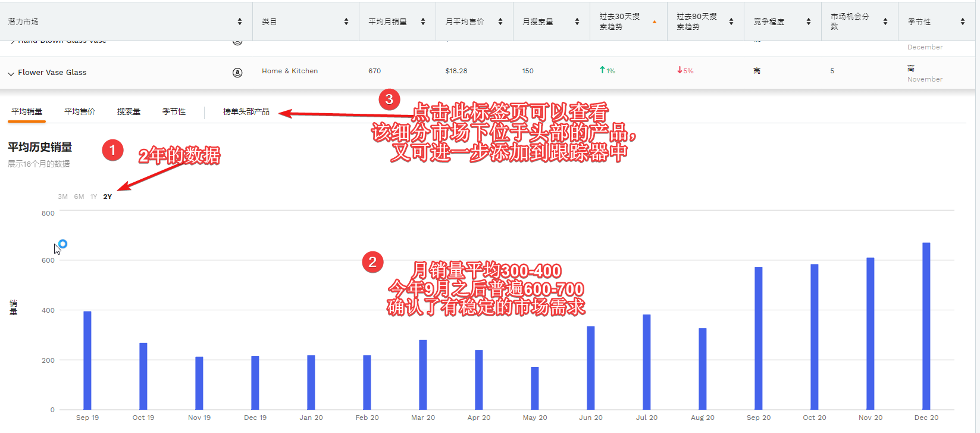The height and width of the screenshot is (433, 980).
Task: Collapse the Flower Vase Glass row chevron
Action: pyautogui.click(x=11, y=73)
